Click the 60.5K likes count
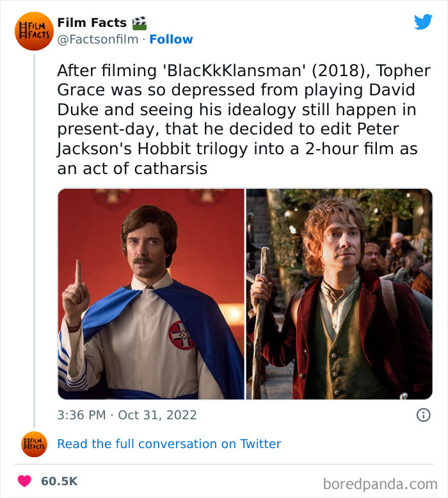The height and width of the screenshot is (498, 448). [60, 481]
